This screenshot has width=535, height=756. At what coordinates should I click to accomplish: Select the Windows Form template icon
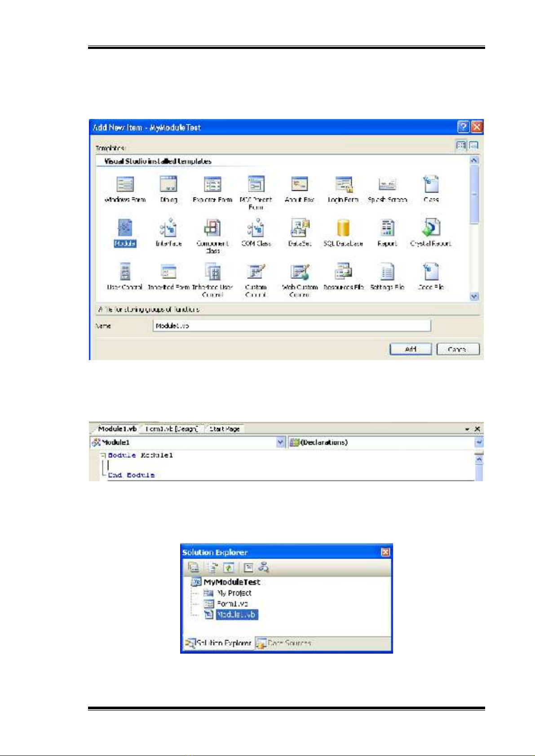pos(125,185)
